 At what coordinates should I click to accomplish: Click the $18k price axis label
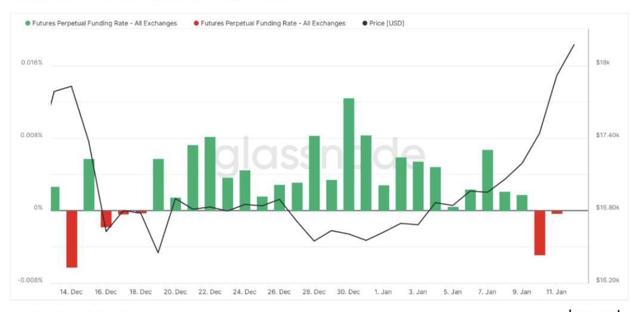click(x=602, y=63)
